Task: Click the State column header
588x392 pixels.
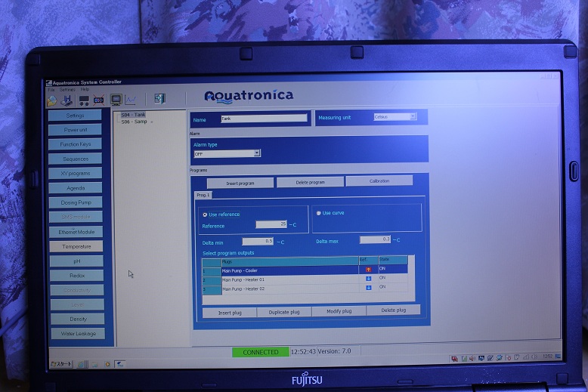Action: 392,259
